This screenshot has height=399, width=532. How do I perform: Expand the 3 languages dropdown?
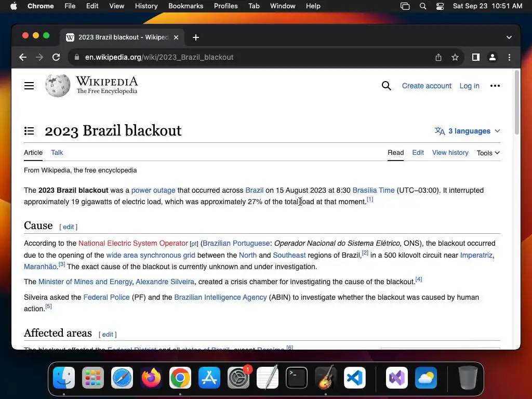[x=468, y=131]
